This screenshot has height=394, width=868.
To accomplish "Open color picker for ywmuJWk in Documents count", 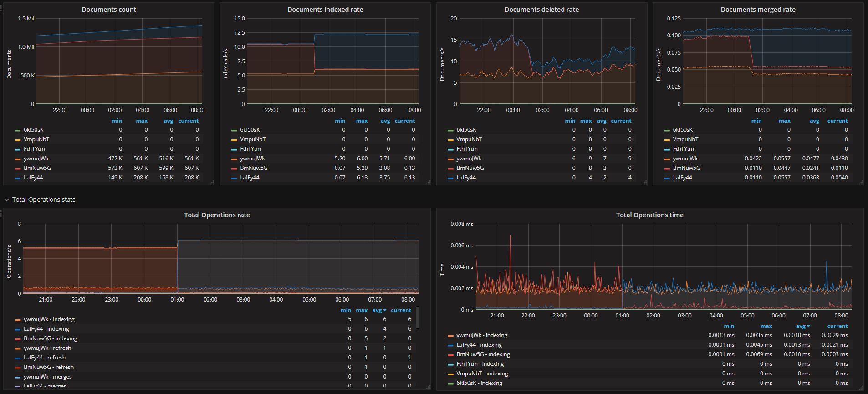I will click(18, 159).
